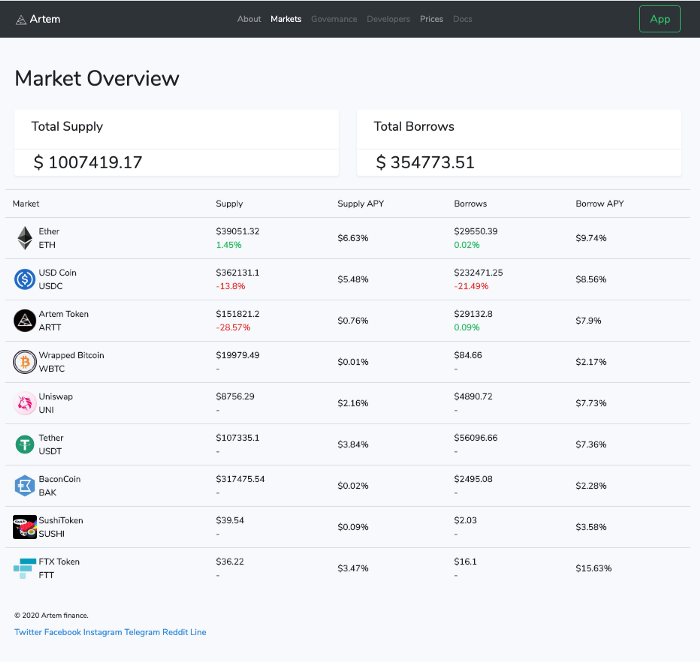The image size is (700, 662).
Task: Click the Market Overview heading
Action: click(97, 79)
